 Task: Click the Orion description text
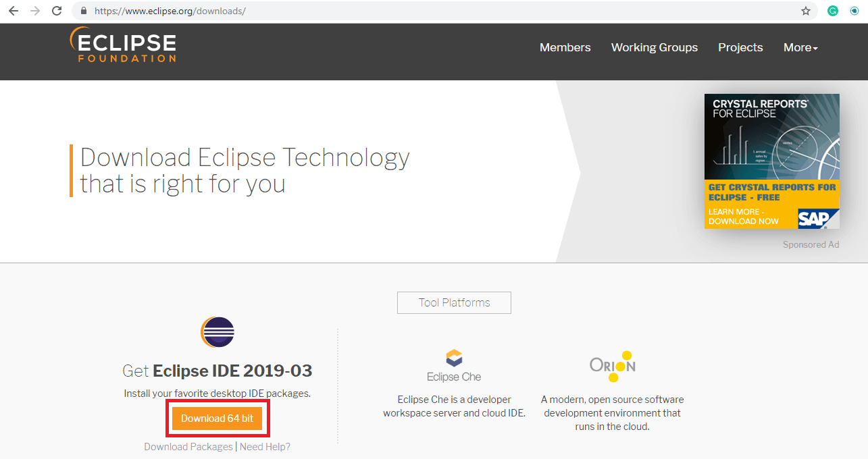coord(613,413)
